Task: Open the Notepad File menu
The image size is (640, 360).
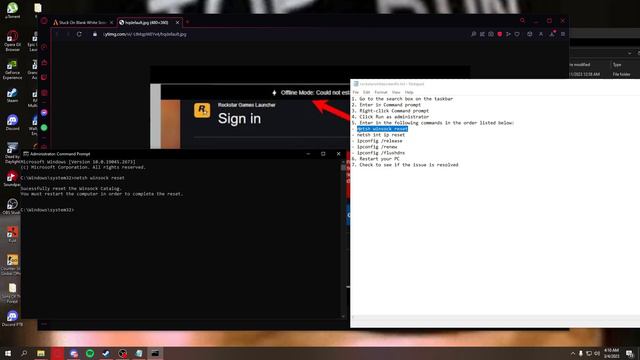Action: [x=356, y=92]
